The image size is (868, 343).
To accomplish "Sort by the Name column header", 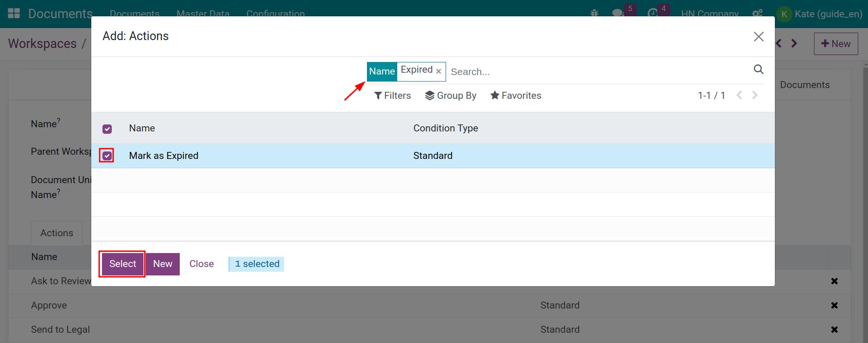I will [142, 128].
